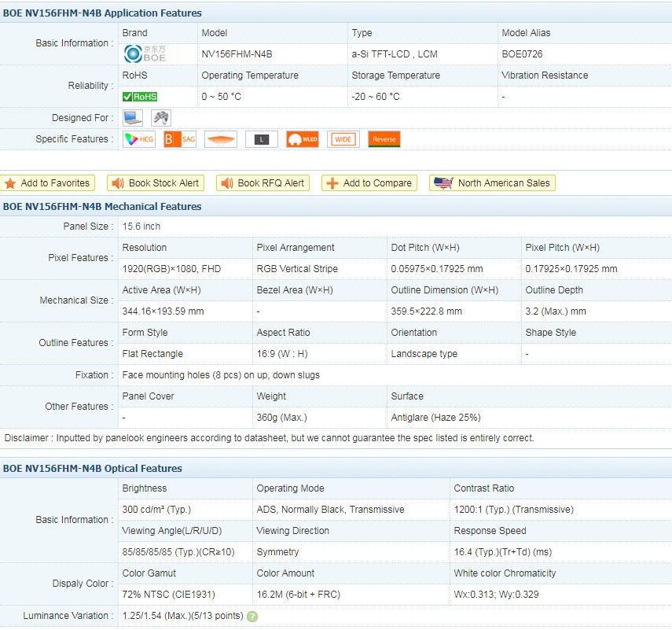Select the laptop icon under Designed For

click(x=133, y=117)
